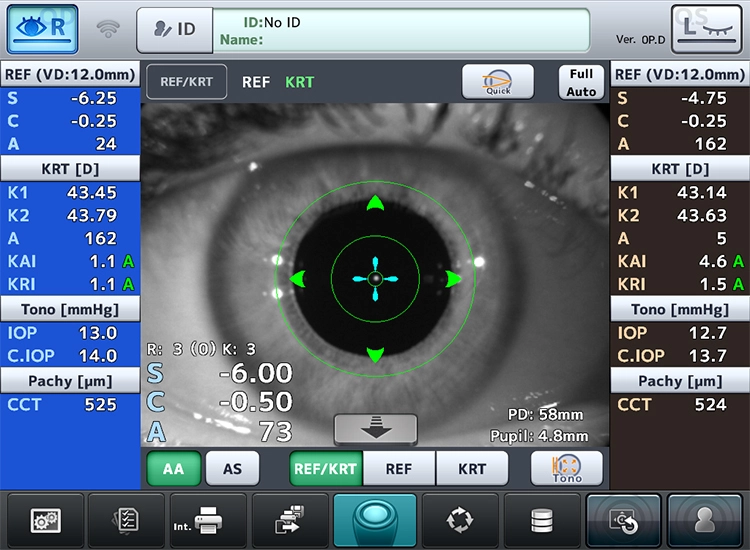Viewport: 750px width, 550px height.
Task: Select the AA mode tab
Action: click(x=174, y=468)
